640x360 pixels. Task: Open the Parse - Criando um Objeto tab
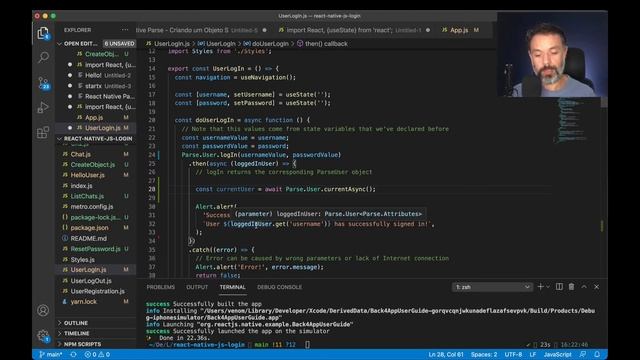coord(201,30)
